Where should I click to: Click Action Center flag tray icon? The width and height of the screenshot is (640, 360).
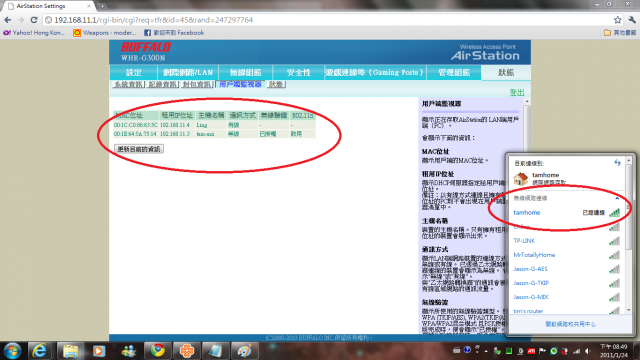542,351
